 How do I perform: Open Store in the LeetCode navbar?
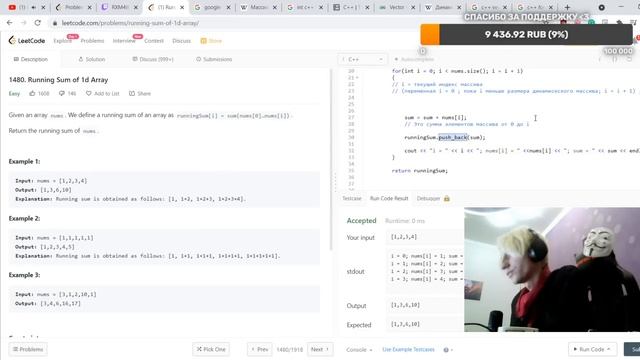[x=211, y=41]
